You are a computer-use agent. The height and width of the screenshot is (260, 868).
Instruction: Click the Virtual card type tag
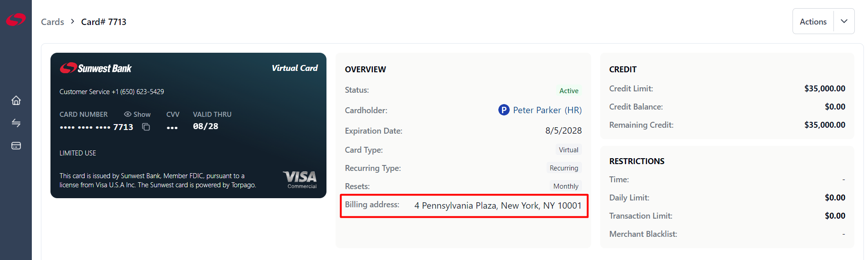coord(568,150)
